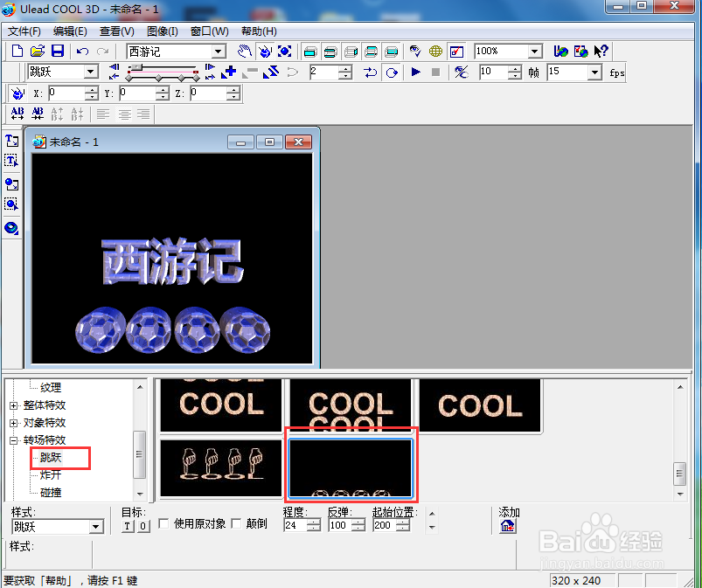The image size is (702, 588).
Task: Click the frame count field showing 10
Action: coord(493,72)
